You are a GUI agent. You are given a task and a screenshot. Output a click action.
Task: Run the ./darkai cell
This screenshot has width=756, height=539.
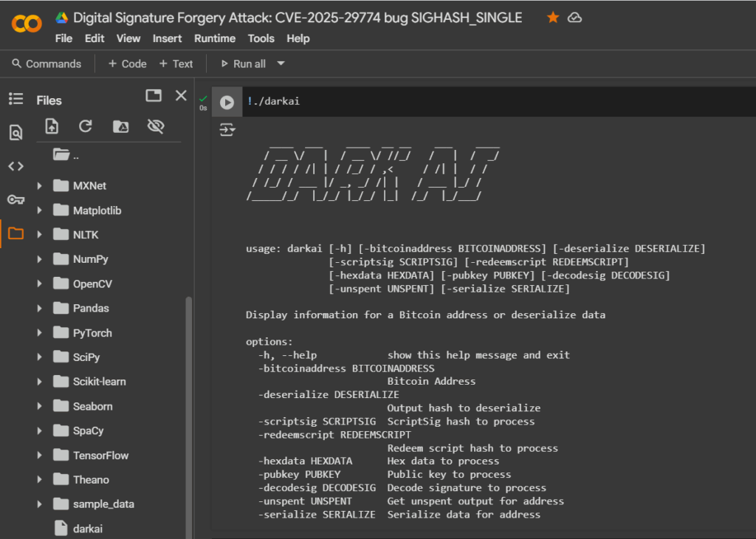[227, 102]
